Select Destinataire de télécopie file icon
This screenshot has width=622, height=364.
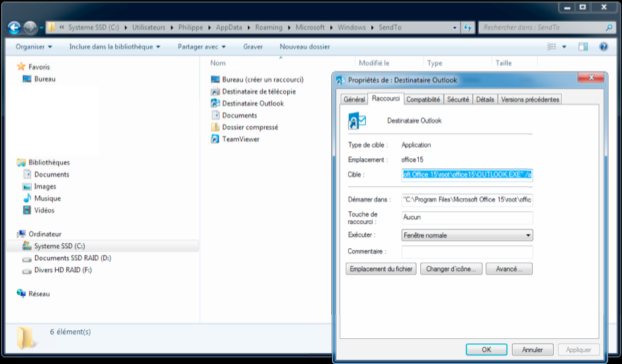(x=215, y=91)
